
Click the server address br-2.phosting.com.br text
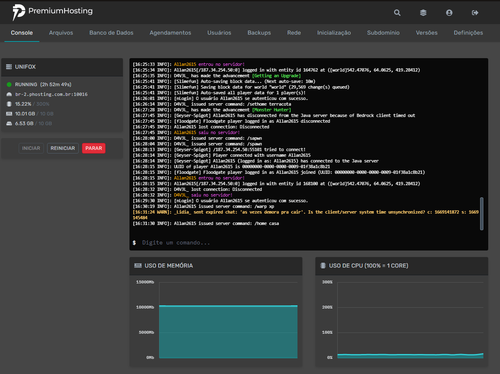coord(51,94)
